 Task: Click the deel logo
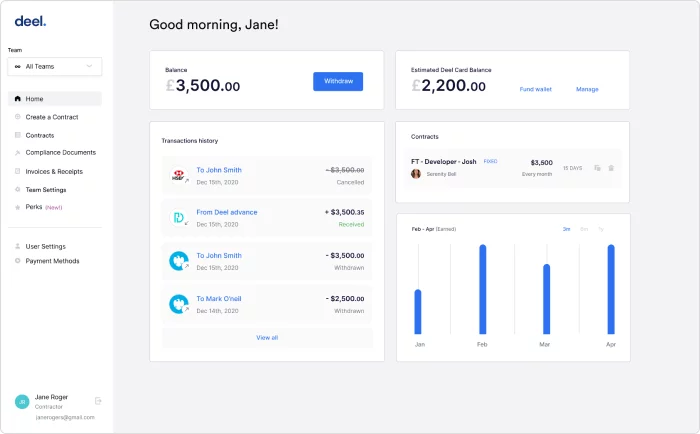coord(30,21)
